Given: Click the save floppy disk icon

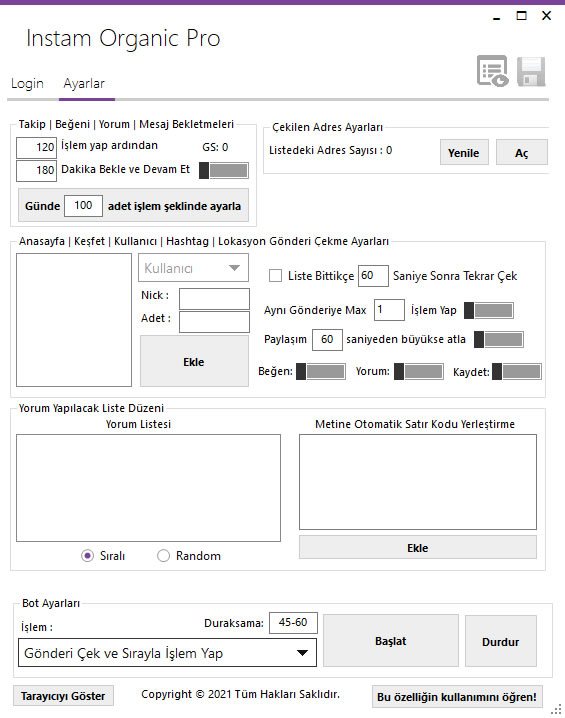Looking at the screenshot, I should pyautogui.click(x=531, y=71).
